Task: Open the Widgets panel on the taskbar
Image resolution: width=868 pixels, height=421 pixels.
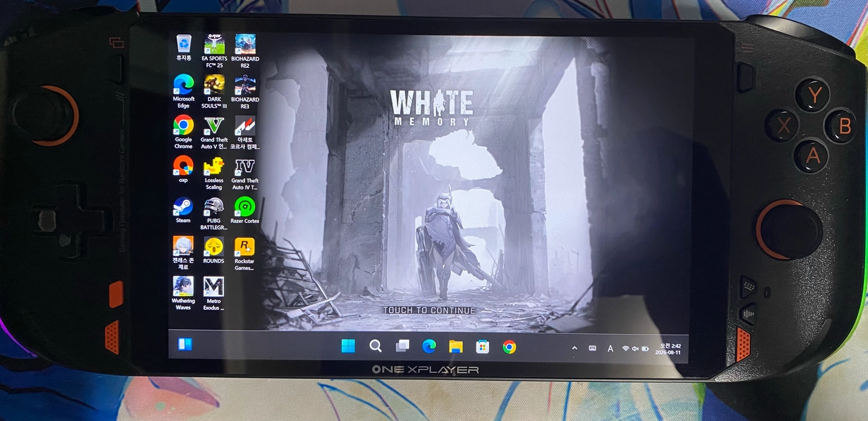Action: click(185, 344)
